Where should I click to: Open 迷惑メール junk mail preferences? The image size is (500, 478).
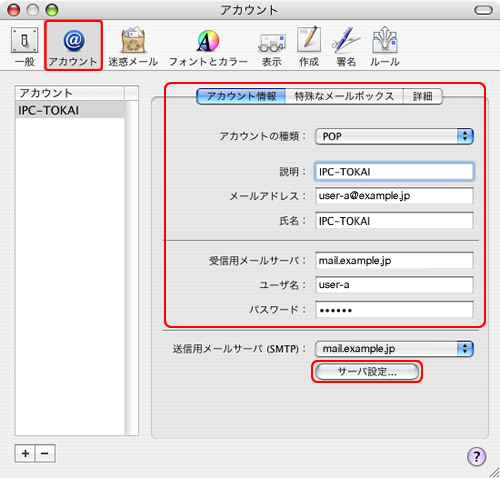(x=133, y=47)
